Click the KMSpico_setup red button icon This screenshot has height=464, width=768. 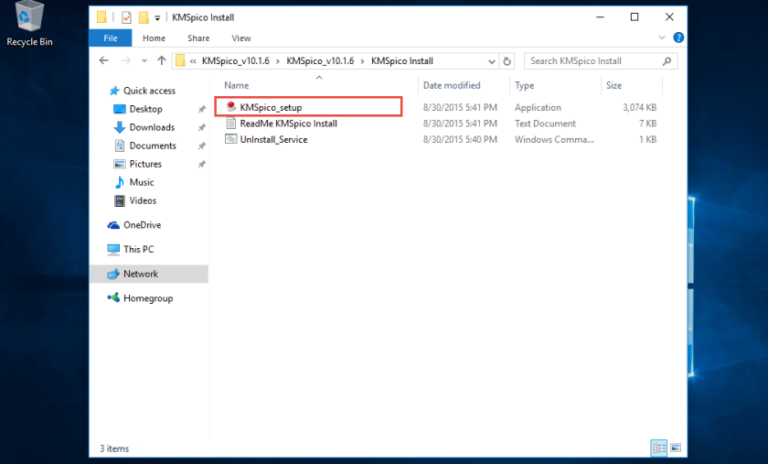click(x=231, y=106)
